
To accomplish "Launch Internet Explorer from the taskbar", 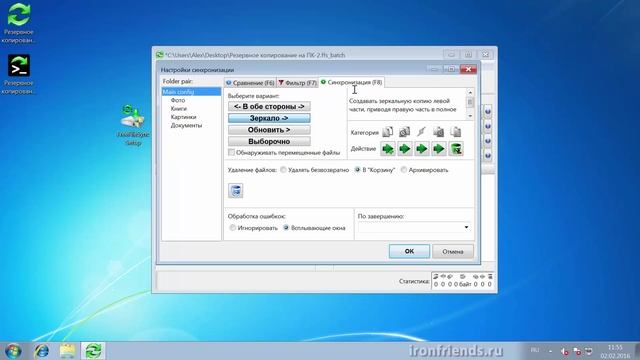I will (x=42, y=351).
